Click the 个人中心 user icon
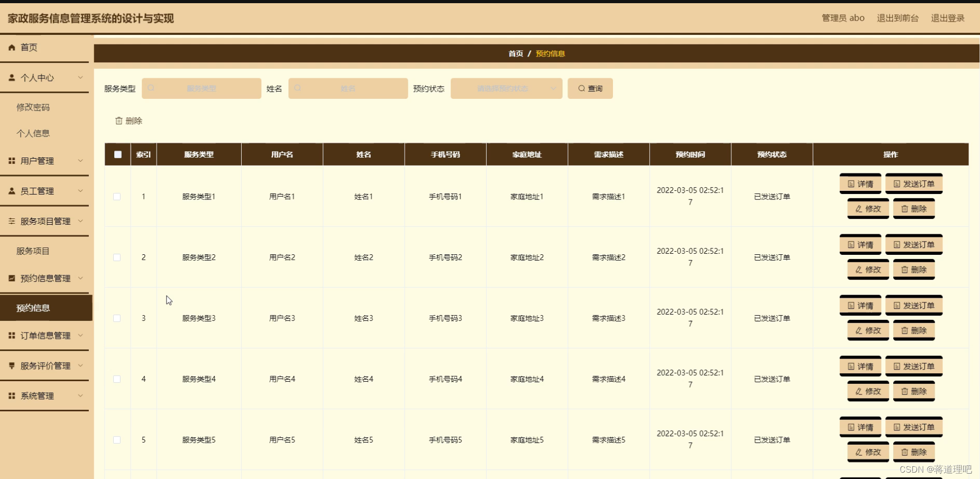The width and height of the screenshot is (980, 479). (11, 77)
